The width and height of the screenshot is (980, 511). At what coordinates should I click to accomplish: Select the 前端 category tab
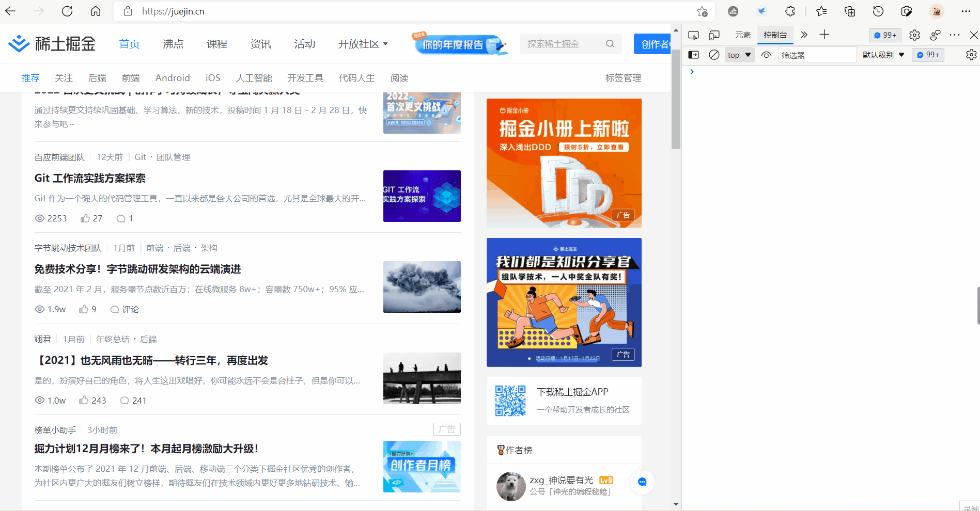tap(131, 78)
